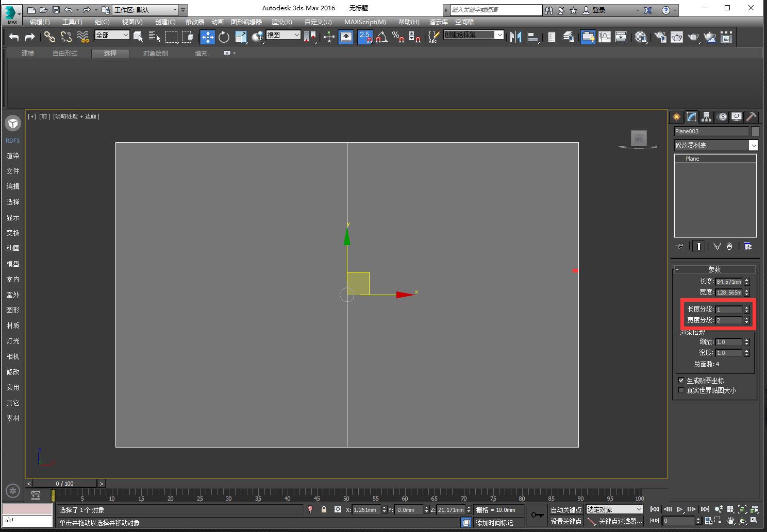This screenshot has width=767, height=532.
Task: Uncheck the Generate Mapping Coords checkbox (生成贴图坐标)
Action: [681, 381]
